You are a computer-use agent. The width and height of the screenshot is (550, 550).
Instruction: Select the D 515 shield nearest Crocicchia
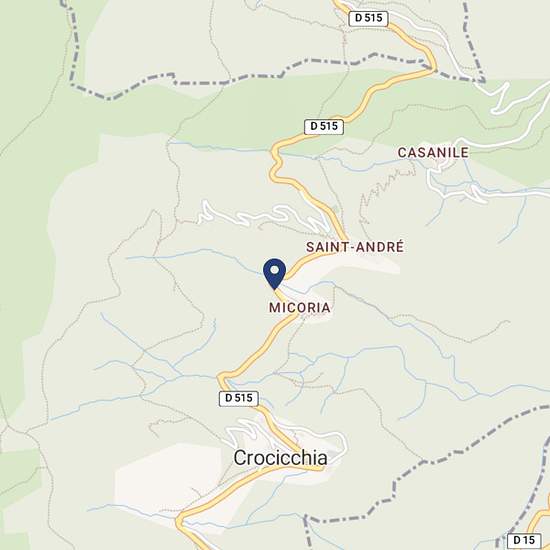point(239,398)
